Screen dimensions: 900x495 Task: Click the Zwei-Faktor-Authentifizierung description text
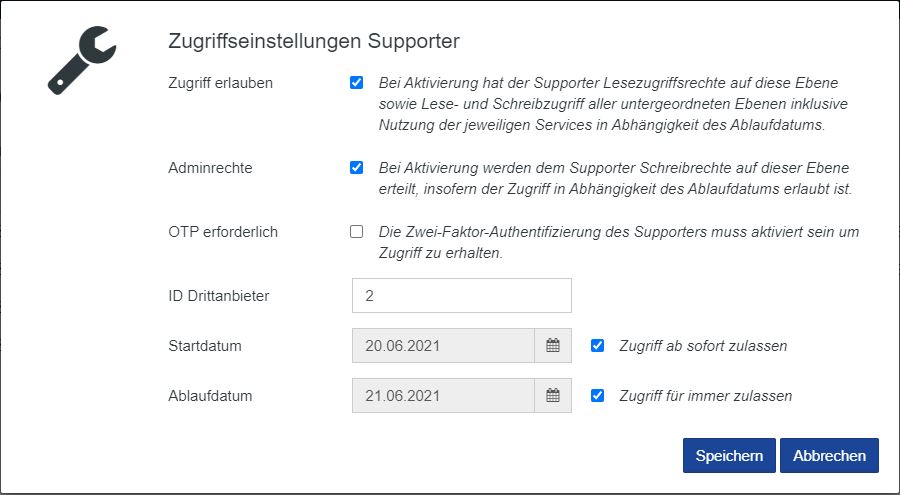click(x=618, y=242)
